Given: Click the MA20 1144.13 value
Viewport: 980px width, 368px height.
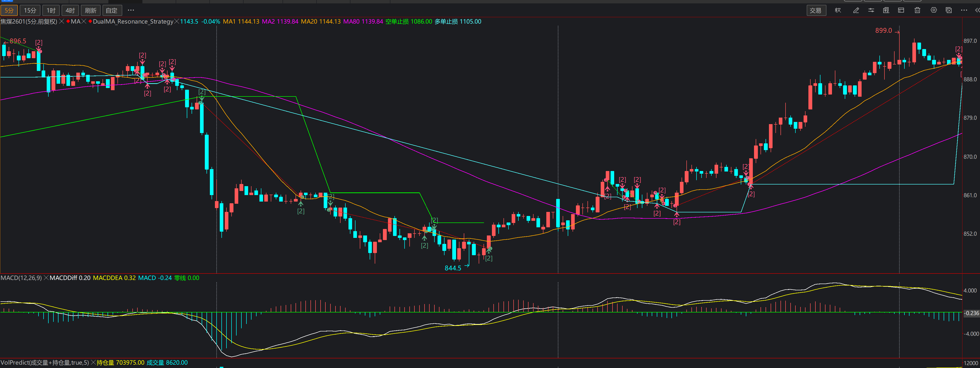Looking at the screenshot, I should pyautogui.click(x=321, y=22).
